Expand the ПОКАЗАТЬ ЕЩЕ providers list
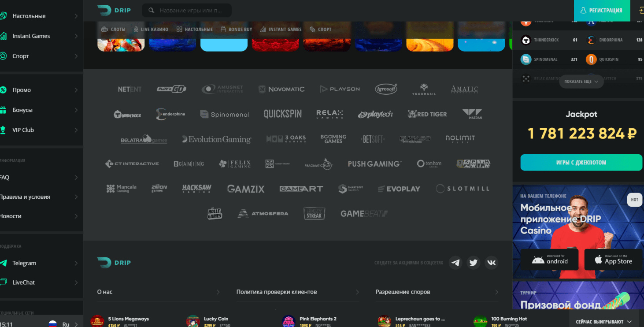 [x=581, y=81]
